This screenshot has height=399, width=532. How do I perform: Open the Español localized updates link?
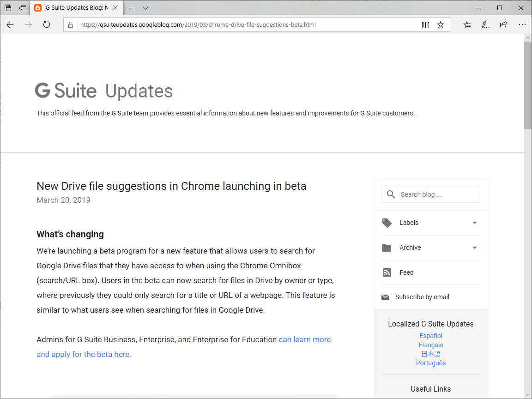coord(430,335)
